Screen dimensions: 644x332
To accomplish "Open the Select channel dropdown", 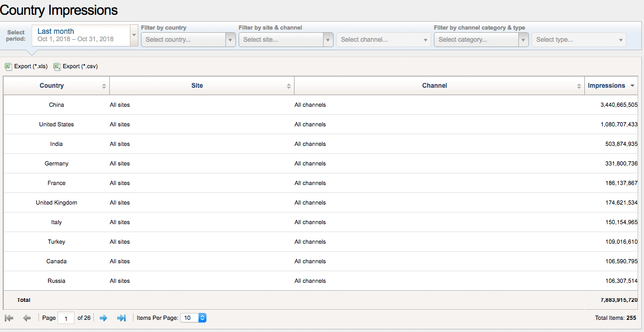I will click(x=384, y=40).
